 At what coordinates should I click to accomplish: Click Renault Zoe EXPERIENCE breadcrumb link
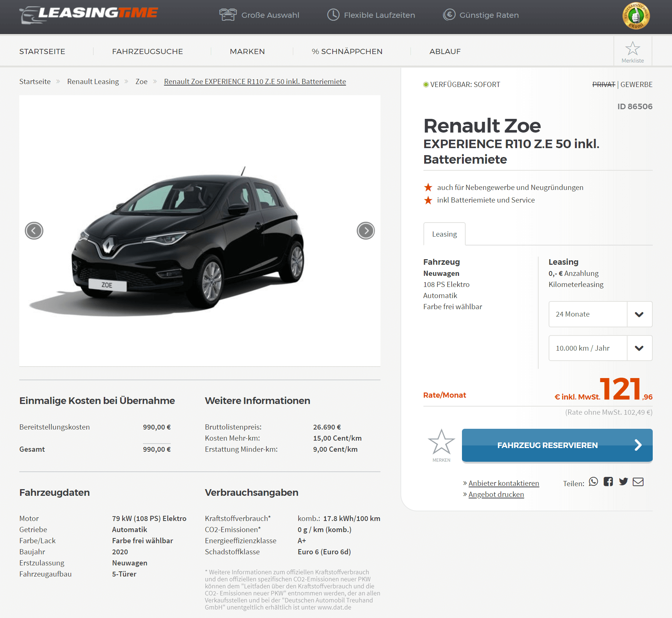tap(255, 81)
